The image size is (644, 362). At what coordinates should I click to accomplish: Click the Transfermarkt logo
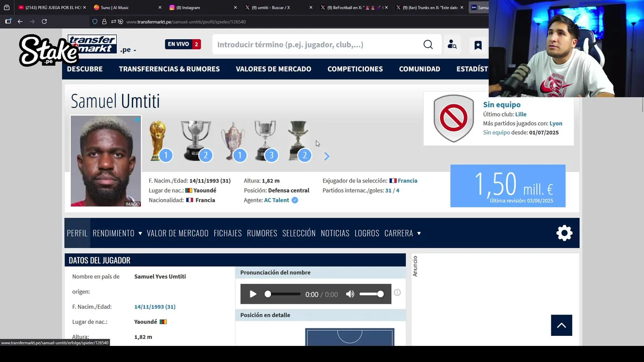tap(92, 44)
